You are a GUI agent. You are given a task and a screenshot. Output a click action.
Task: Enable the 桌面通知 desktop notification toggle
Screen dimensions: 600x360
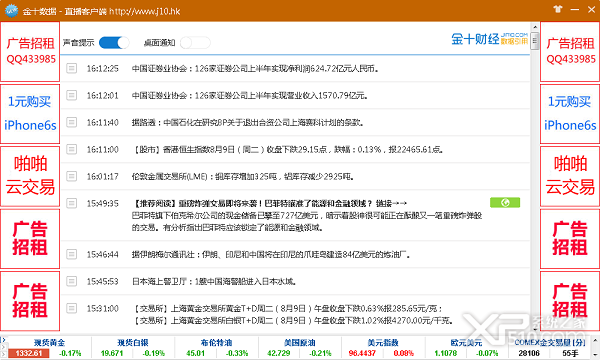pos(195,42)
